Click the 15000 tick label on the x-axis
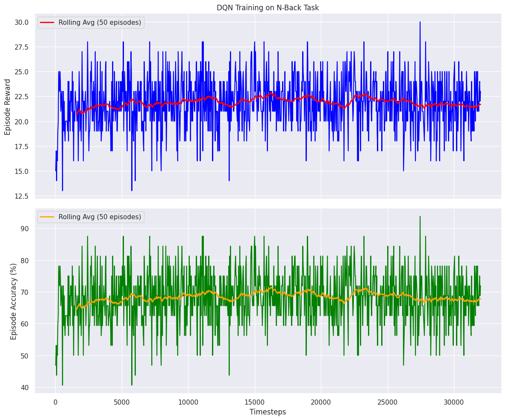 [255, 401]
